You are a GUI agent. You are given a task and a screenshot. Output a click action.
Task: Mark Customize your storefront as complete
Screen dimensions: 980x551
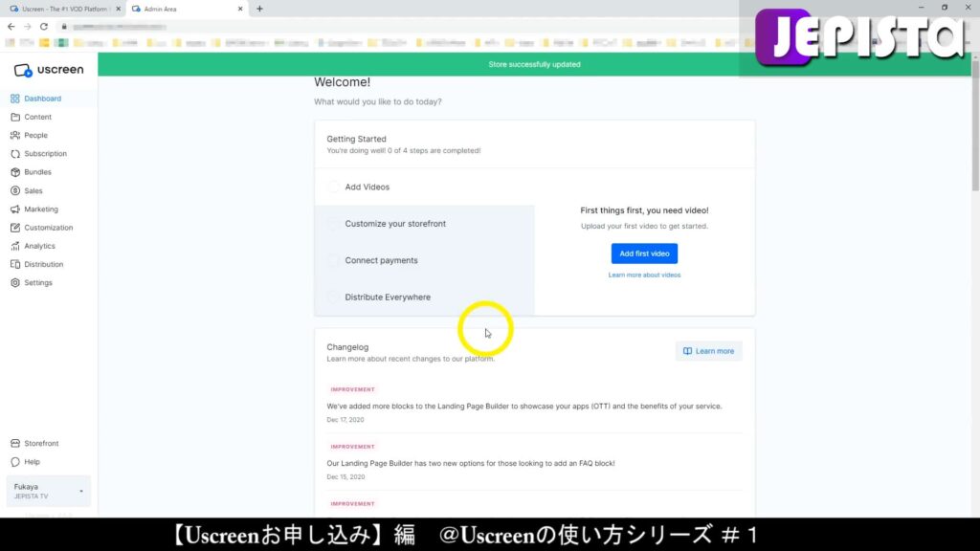pos(335,223)
